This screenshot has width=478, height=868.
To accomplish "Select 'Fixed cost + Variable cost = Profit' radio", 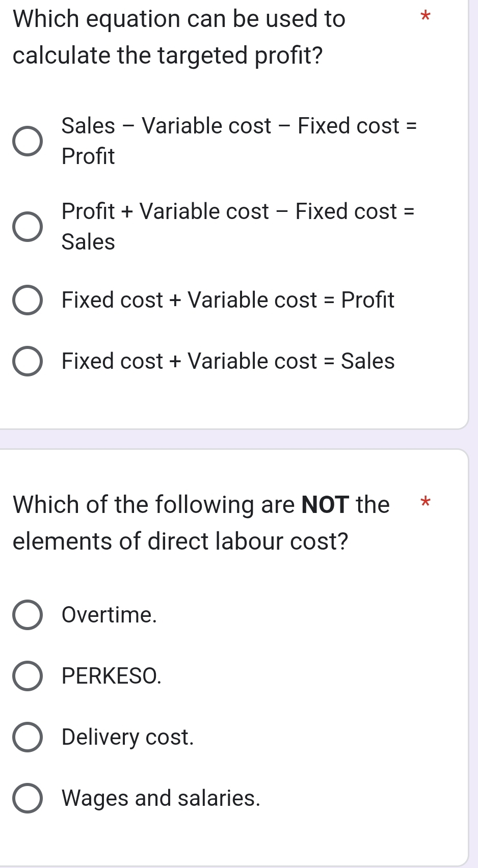I will point(28,300).
